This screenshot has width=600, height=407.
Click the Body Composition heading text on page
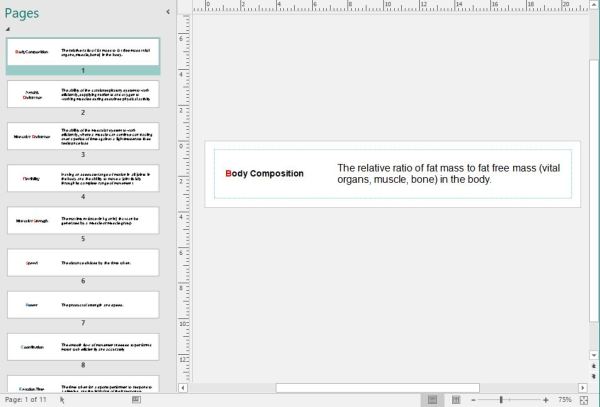point(265,174)
